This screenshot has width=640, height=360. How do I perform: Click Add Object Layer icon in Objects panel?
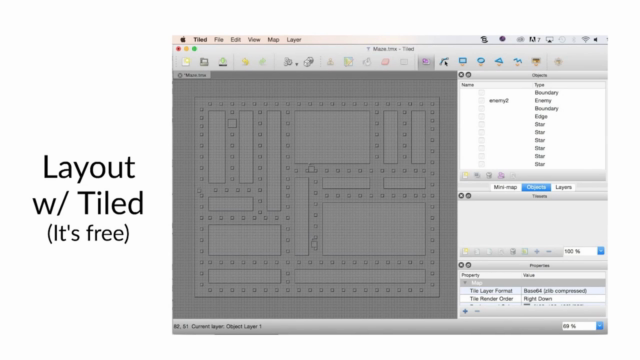click(x=465, y=176)
